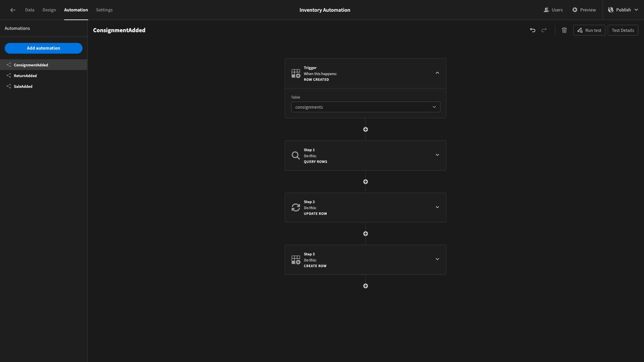644x362 pixels.
Task: Select the ReturnAdded automation
Action: click(44, 75)
